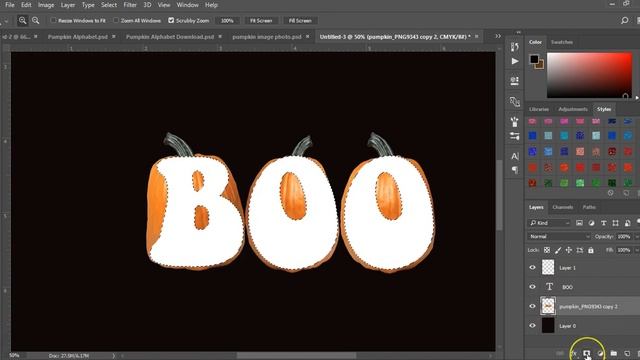Uncheck Scrubby Zoom checkbox
Screen dimensions: 640x360
(171, 20)
